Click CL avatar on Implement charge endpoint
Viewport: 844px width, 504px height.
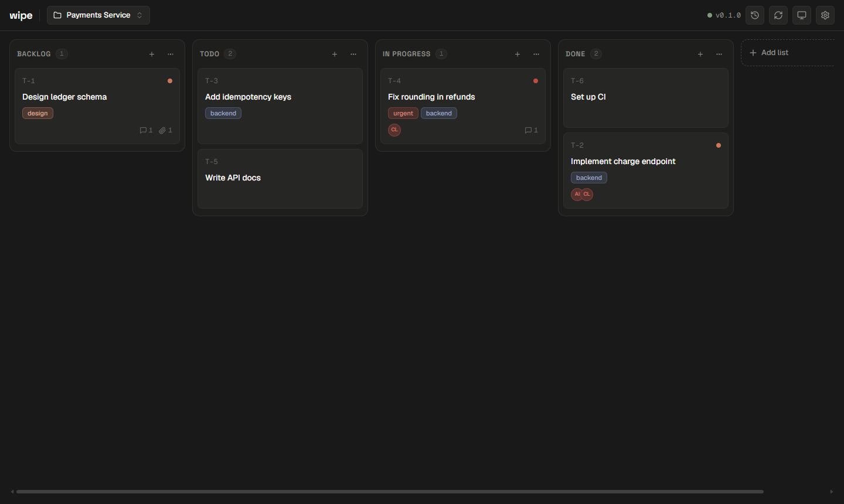[587, 195]
